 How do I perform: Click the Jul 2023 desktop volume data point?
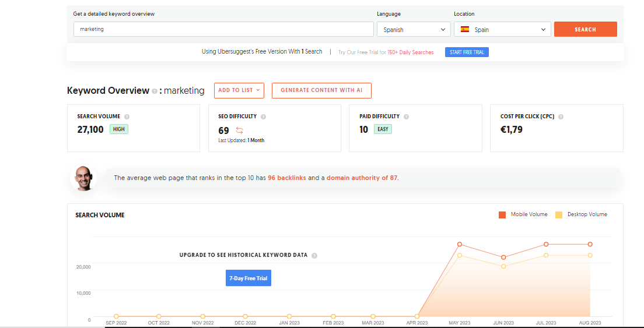pyautogui.click(x=546, y=255)
